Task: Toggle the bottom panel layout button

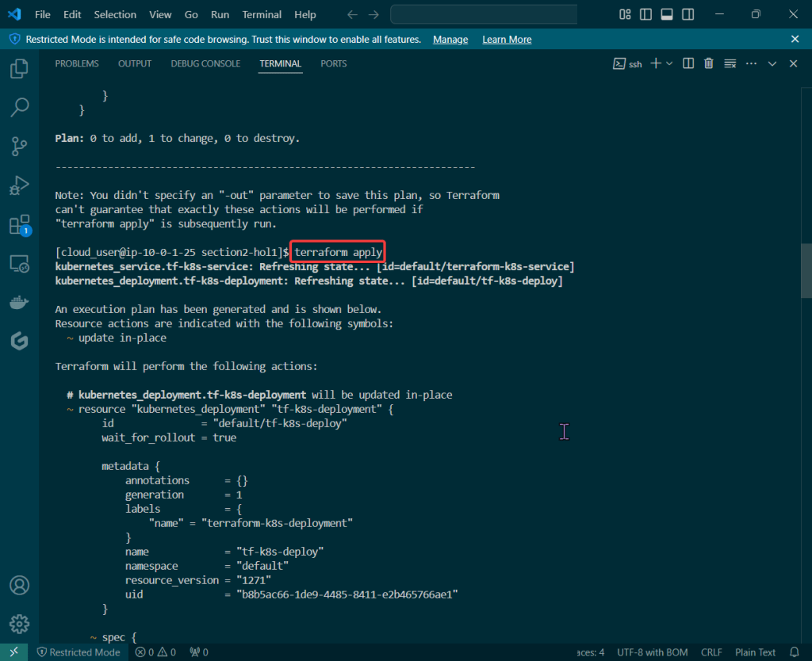Action: [667, 14]
